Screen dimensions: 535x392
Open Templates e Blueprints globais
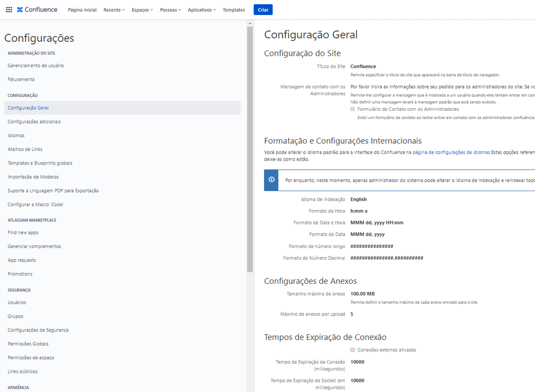click(40, 163)
